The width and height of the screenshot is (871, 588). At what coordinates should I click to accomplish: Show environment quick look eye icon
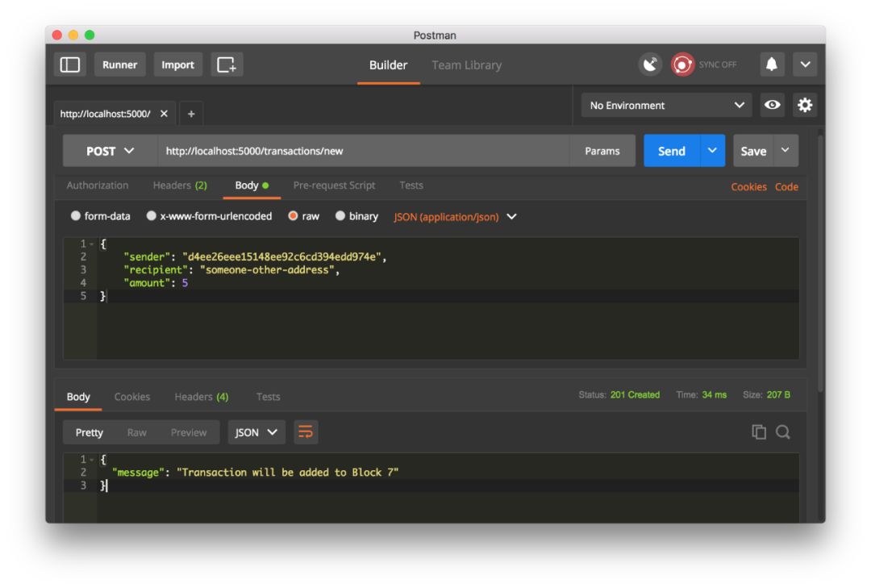(x=772, y=105)
